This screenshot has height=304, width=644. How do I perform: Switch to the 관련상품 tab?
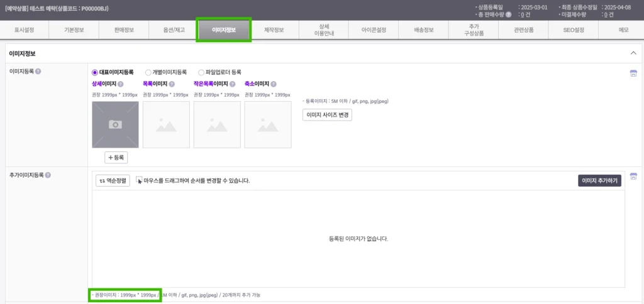524,30
